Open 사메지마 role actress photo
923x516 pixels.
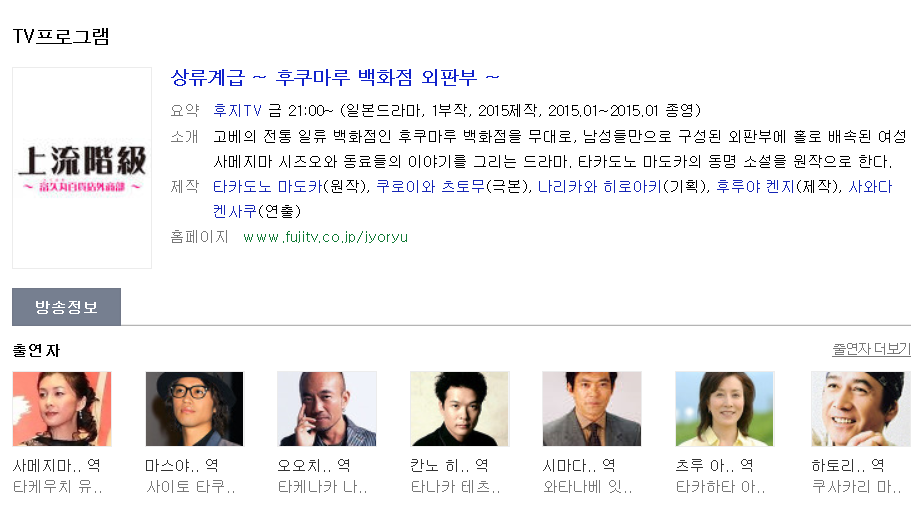tap(62, 409)
